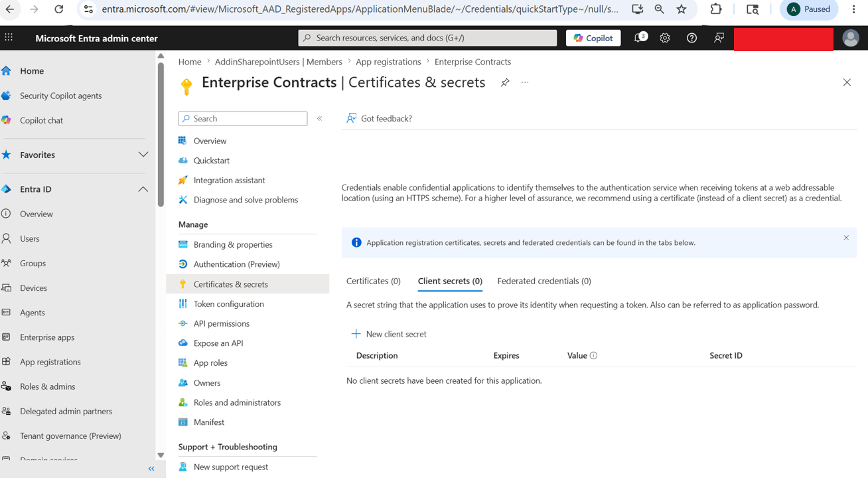This screenshot has width=868, height=484.
Task: Reload the browser page
Action: (x=58, y=9)
